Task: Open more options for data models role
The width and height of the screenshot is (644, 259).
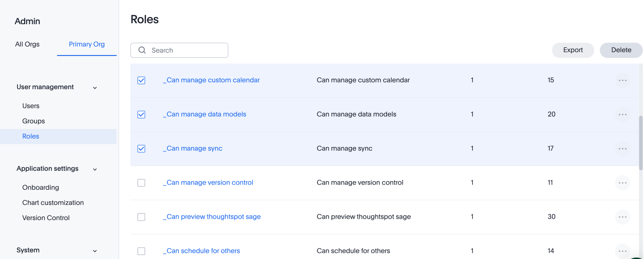Action: tap(622, 115)
